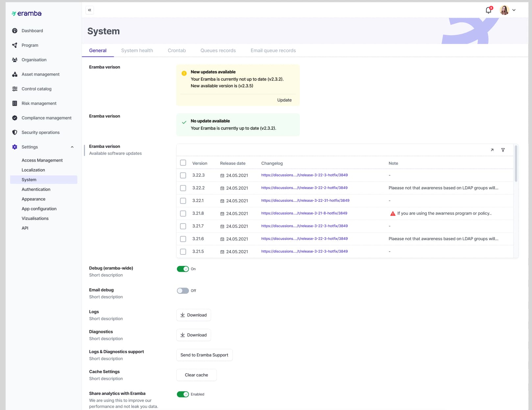Click Send to Eramba Support
532x410 pixels.
(205, 355)
